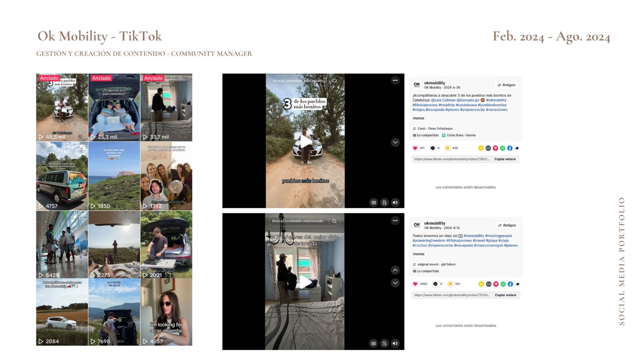
Task: Collapse 2024-6-30 description with menos
Action: [x=418, y=118]
